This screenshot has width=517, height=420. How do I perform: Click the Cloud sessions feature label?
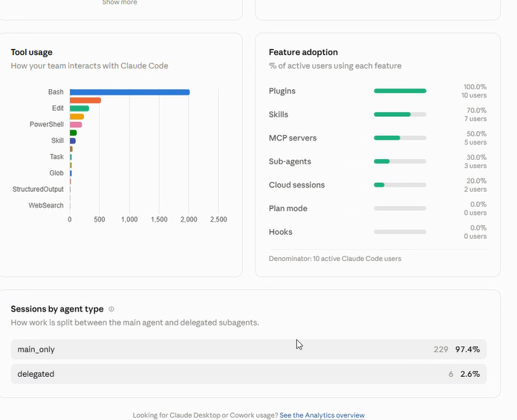[x=296, y=185]
